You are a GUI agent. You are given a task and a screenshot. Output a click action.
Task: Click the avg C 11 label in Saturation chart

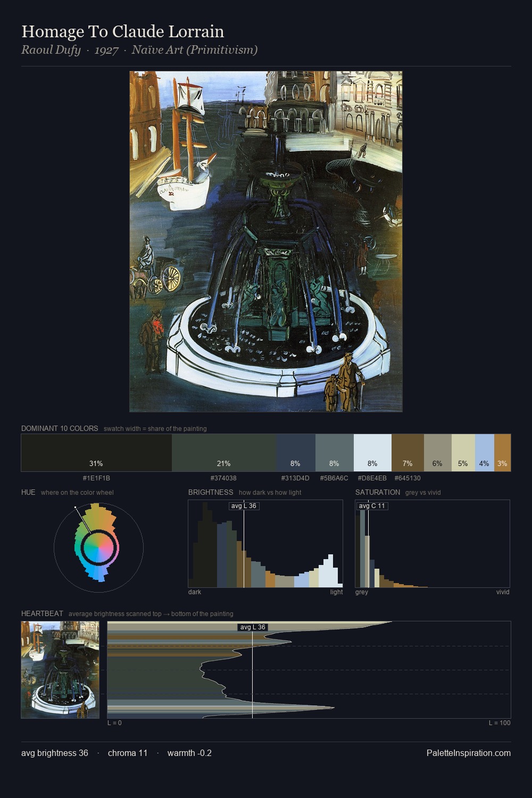pos(372,506)
